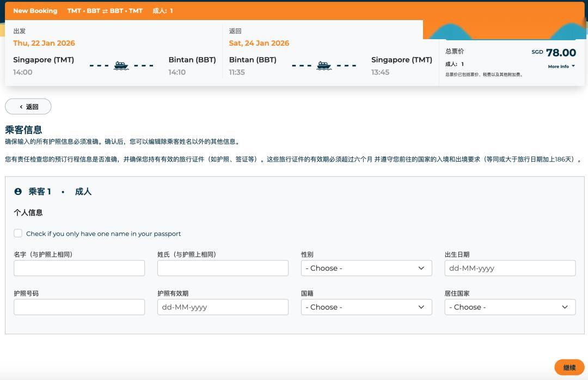Click the 出生日期 birth date field
Screen dimensions: 588x380
(510, 268)
